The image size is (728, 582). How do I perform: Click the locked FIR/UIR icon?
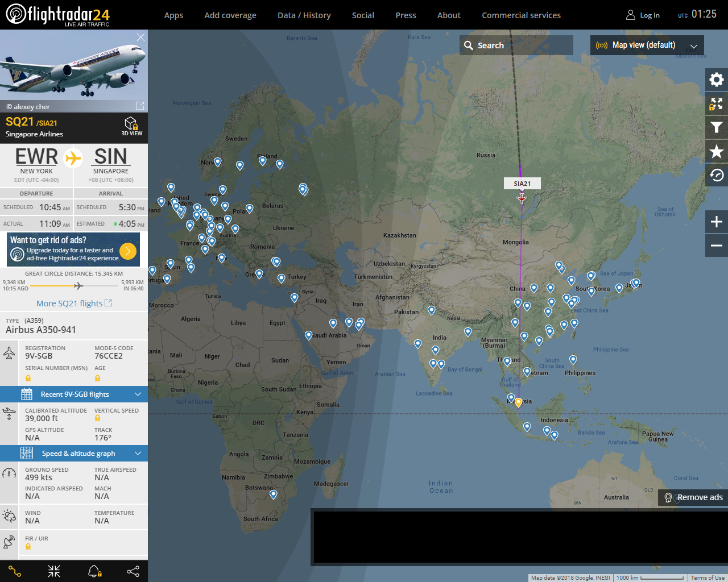click(x=28, y=547)
